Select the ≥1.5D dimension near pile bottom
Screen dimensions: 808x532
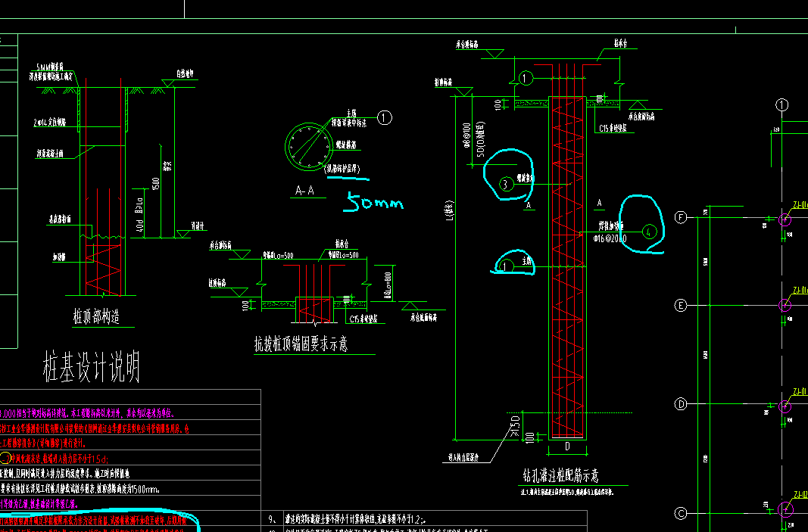click(515, 427)
